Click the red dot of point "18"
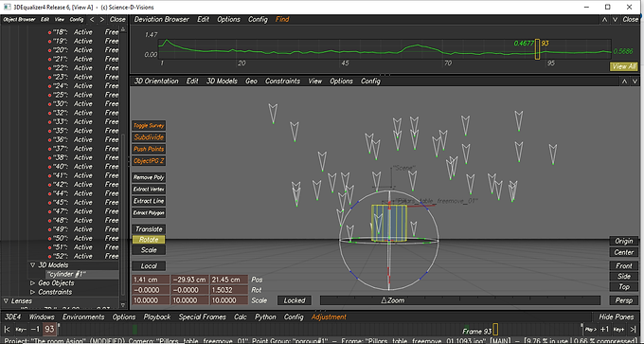 (x=49, y=32)
